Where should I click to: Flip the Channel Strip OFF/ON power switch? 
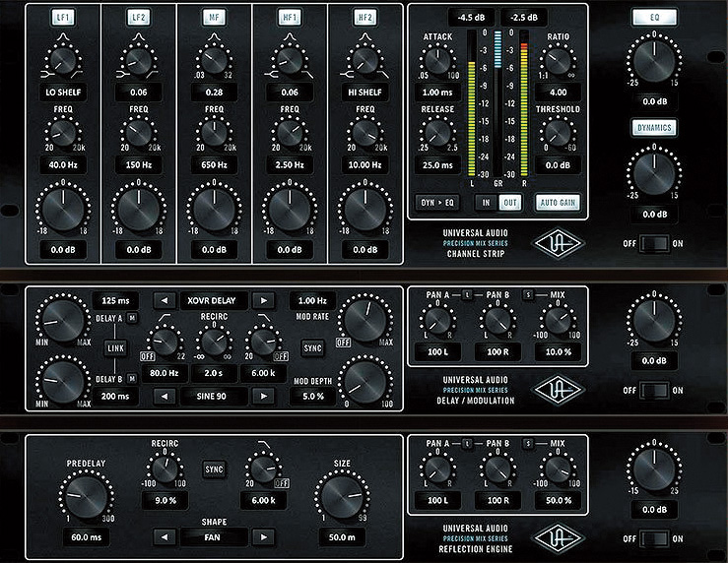(654, 243)
